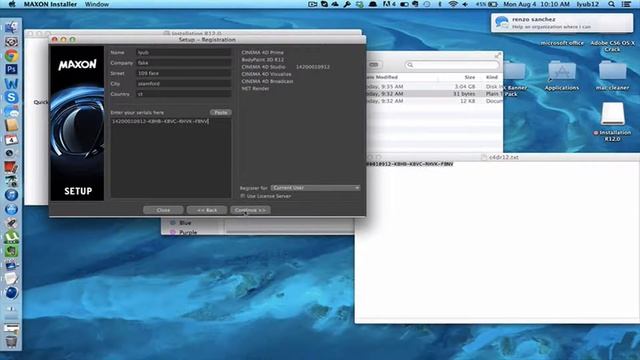640x360 pixels.
Task: Open the Window menu
Action: coord(97,4)
